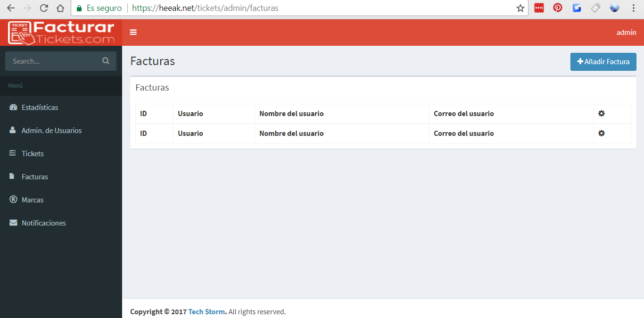
Task: Click Nombre del usuario in footer row
Action: click(291, 133)
